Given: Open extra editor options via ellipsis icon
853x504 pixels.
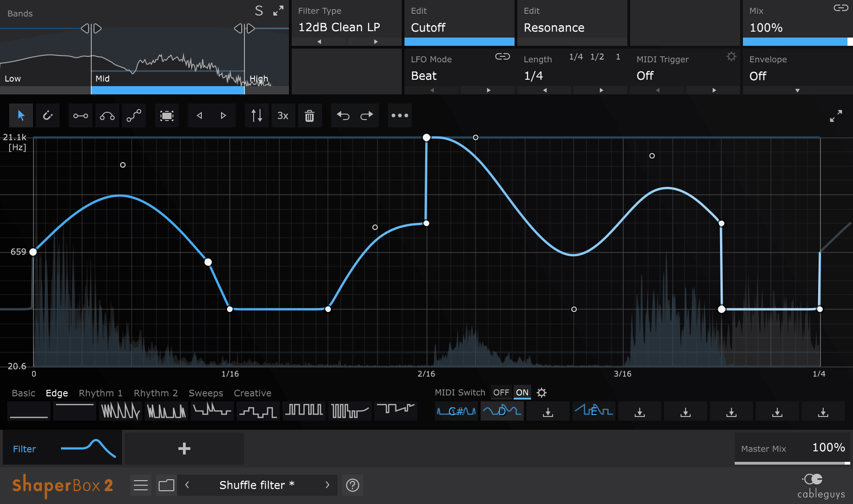Looking at the screenshot, I should (399, 115).
